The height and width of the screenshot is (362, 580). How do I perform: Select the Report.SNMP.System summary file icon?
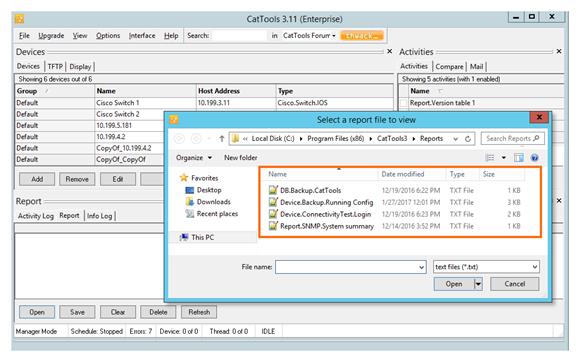273,226
